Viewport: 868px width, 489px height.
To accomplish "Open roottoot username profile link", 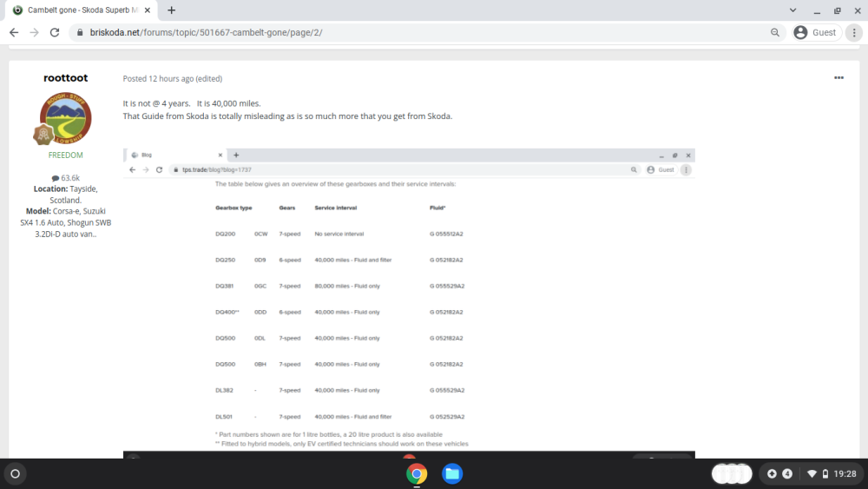I will point(65,78).
